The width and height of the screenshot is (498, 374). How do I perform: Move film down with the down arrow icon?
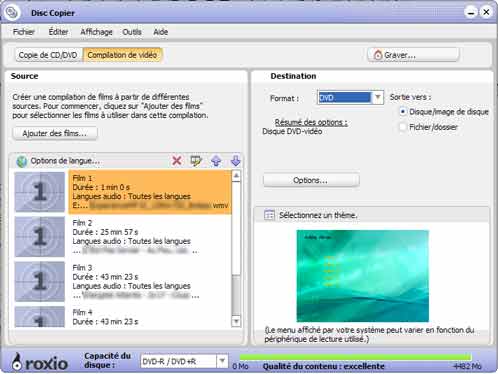coord(235,161)
